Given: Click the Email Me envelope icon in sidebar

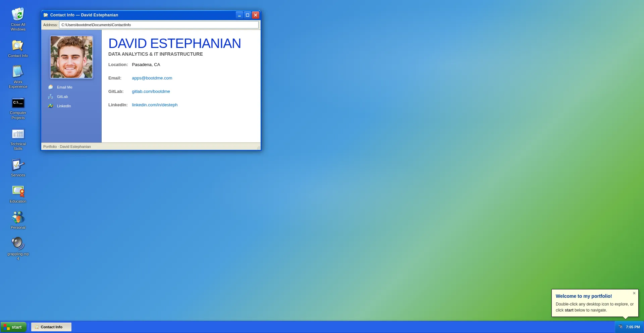Looking at the screenshot, I should coord(51,87).
